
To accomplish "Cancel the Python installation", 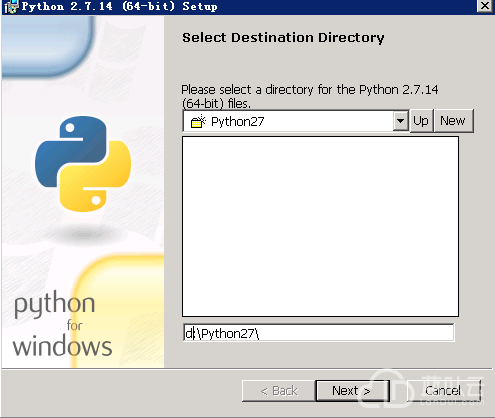I will pos(443,391).
